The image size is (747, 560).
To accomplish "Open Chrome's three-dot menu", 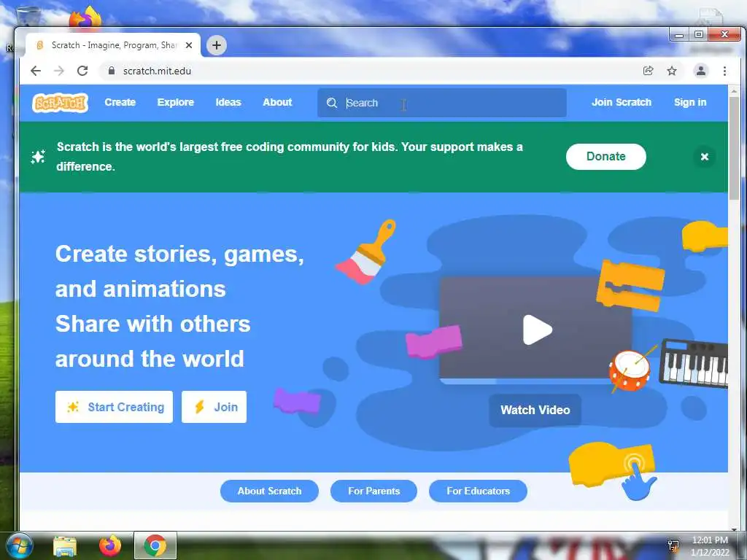I will point(724,71).
